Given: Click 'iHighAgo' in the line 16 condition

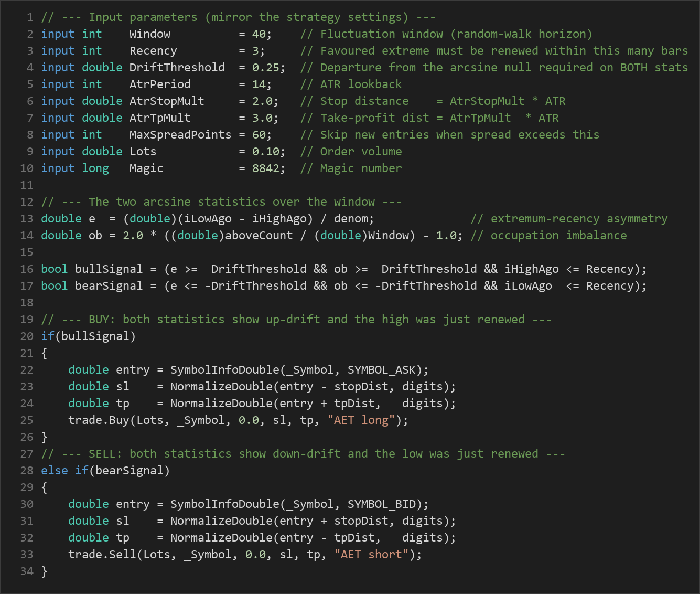Looking at the screenshot, I should point(532,269).
